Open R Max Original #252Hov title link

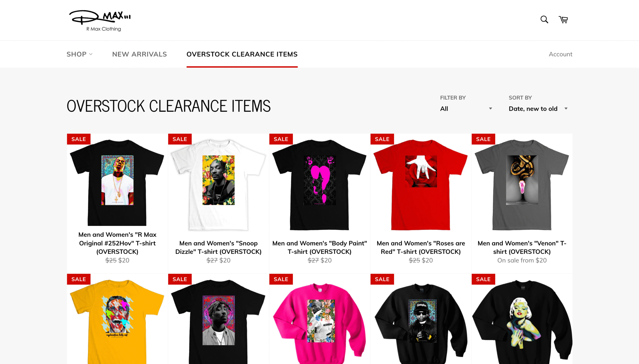(x=117, y=243)
